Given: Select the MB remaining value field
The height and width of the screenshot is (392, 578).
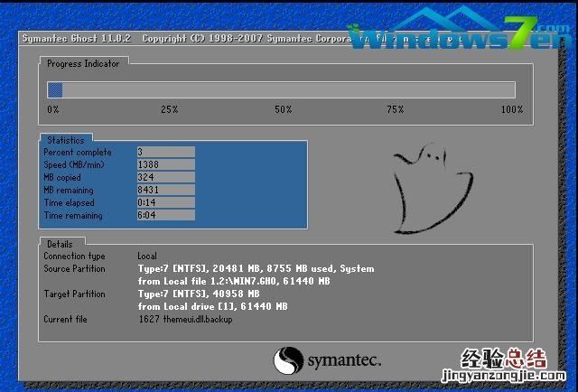Looking at the screenshot, I should click(165, 191).
